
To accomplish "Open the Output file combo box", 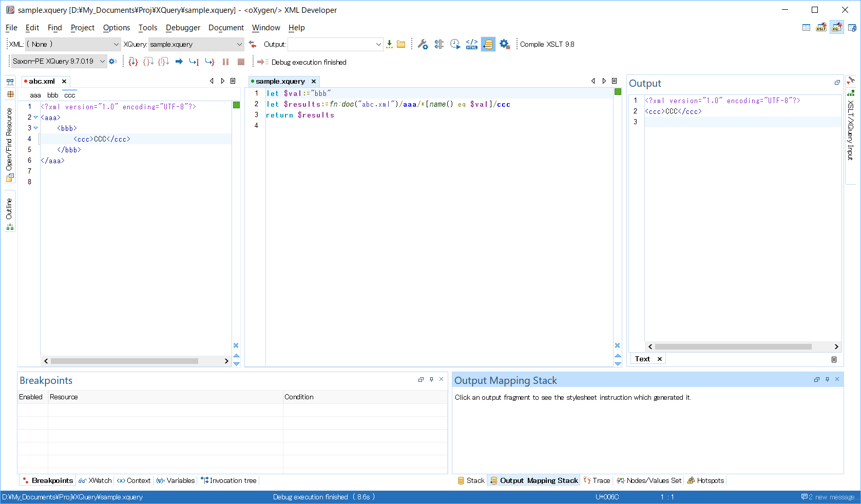I will point(335,45).
